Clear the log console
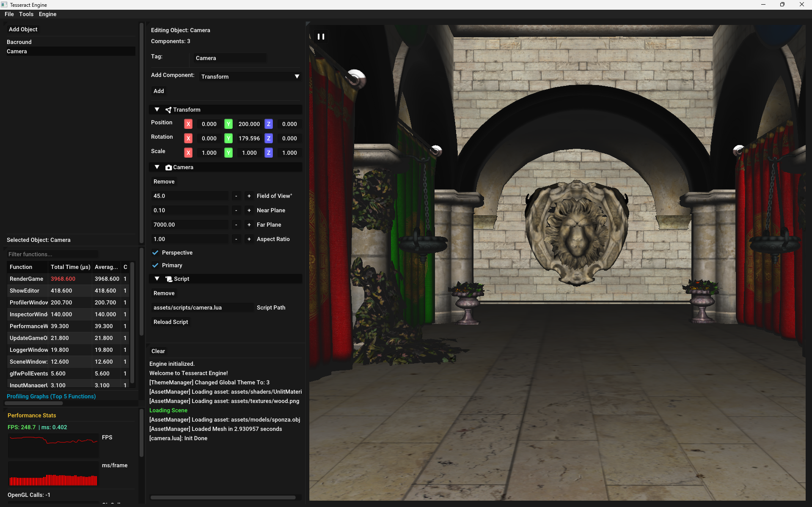Viewport: 812px width, 507px height. (x=158, y=351)
